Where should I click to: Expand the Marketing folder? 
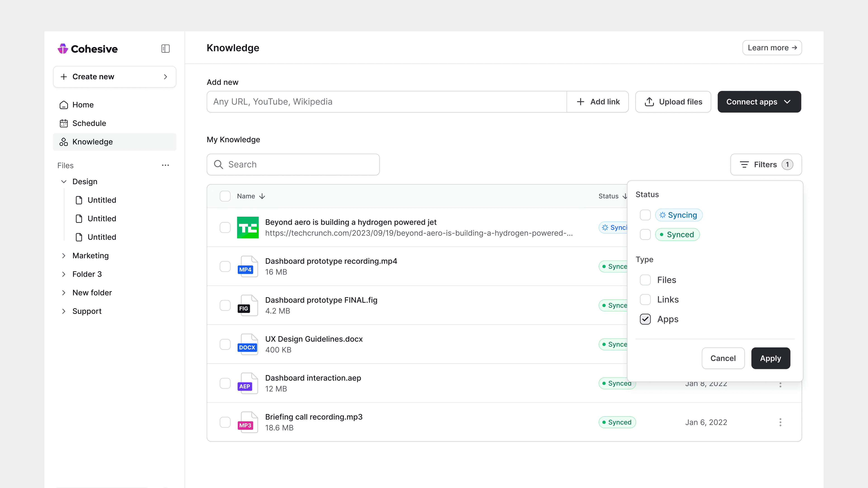[x=64, y=256]
